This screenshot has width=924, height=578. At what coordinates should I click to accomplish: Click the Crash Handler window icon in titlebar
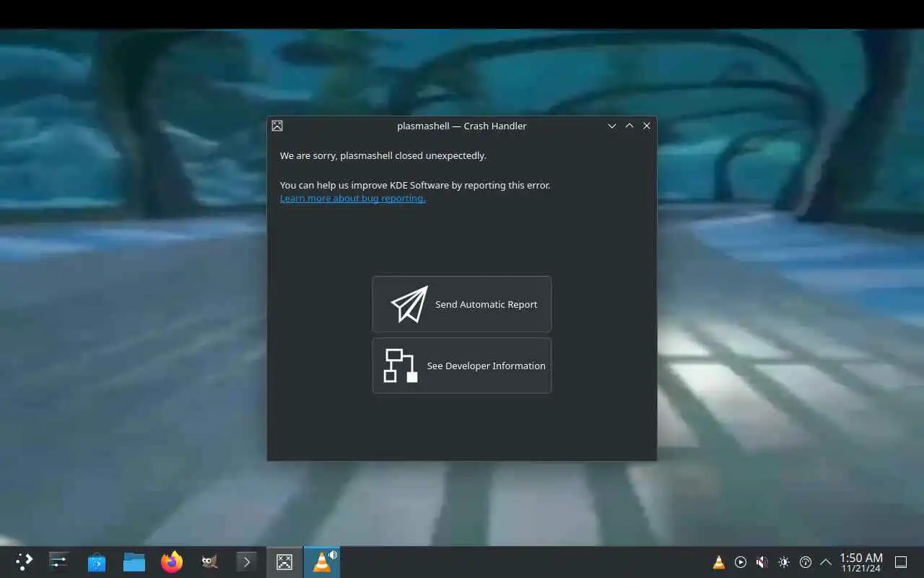(277, 126)
